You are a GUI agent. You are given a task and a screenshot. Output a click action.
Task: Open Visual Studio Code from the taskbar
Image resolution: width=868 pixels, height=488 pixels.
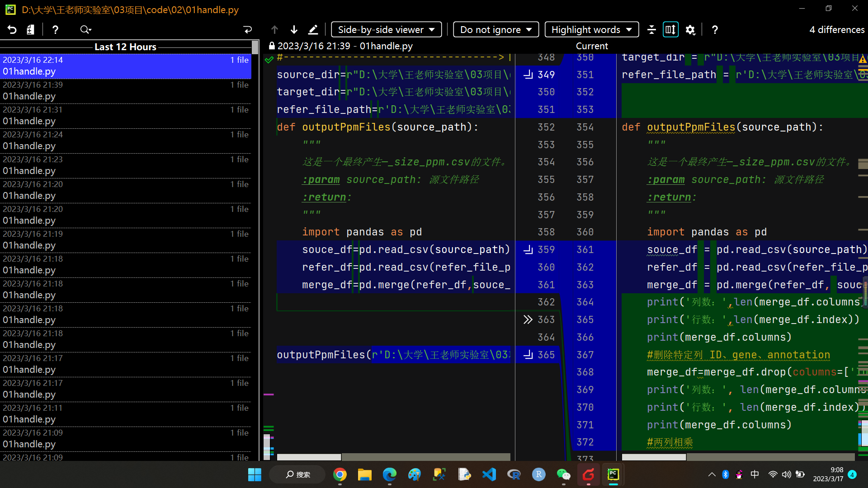[x=489, y=475]
